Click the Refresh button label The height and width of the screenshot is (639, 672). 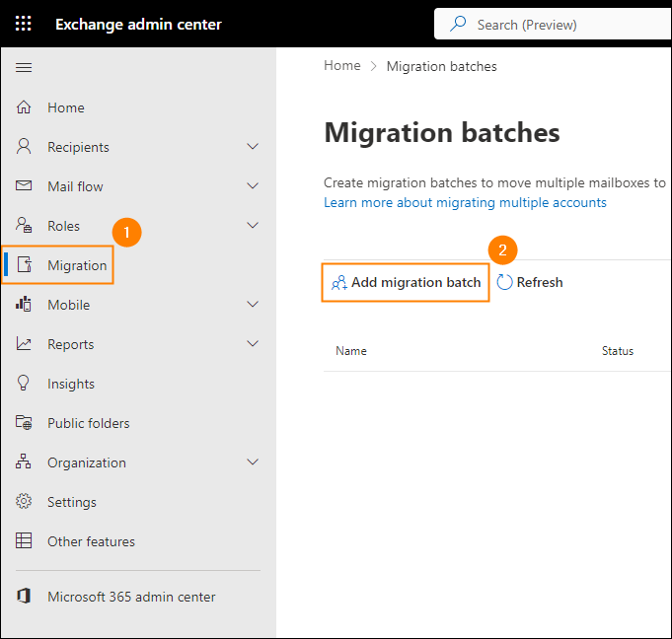pos(540,282)
